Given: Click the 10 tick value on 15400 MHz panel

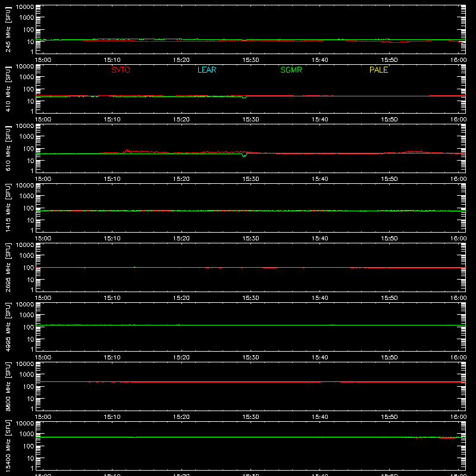Looking at the screenshot, I should click(30, 458).
